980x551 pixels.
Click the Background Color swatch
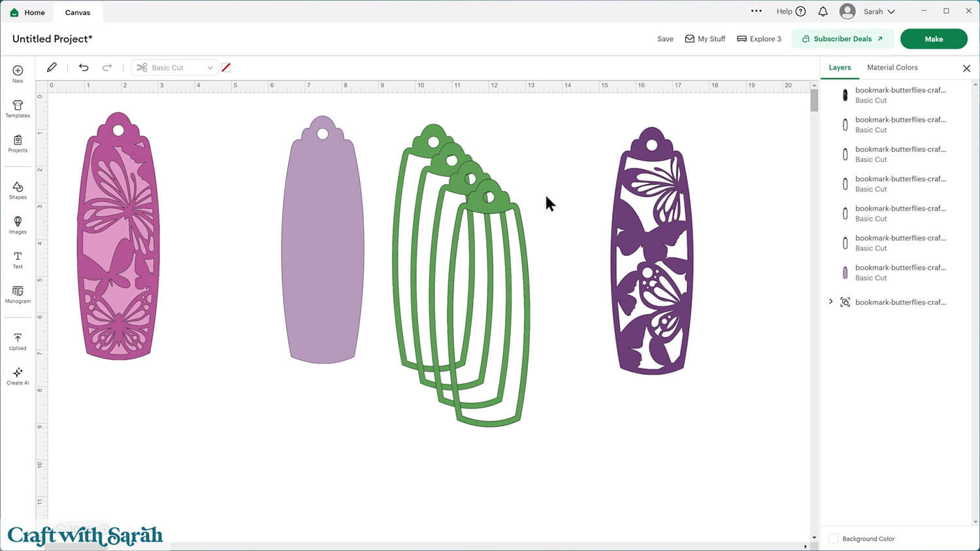pyautogui.click(x=834, y=539)
